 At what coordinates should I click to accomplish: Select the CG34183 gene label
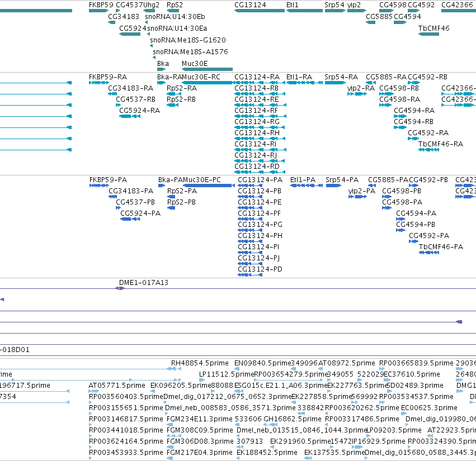(x=124, y=17)
